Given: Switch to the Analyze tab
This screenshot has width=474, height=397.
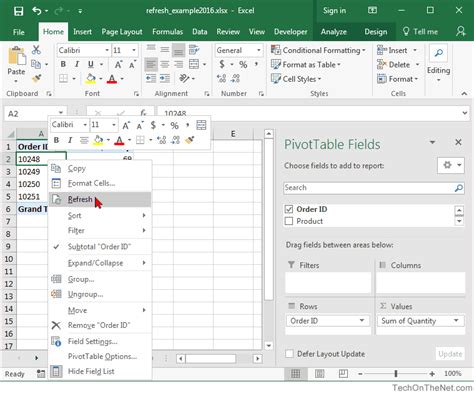Looking at the screenshot, I should coord(333,32).
